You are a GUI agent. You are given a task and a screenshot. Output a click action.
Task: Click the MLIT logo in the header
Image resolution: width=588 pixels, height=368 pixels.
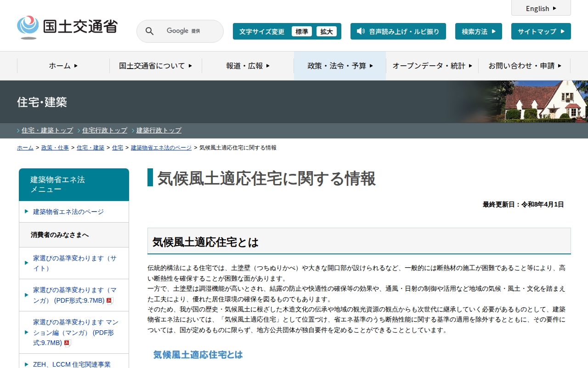(67, 27)
